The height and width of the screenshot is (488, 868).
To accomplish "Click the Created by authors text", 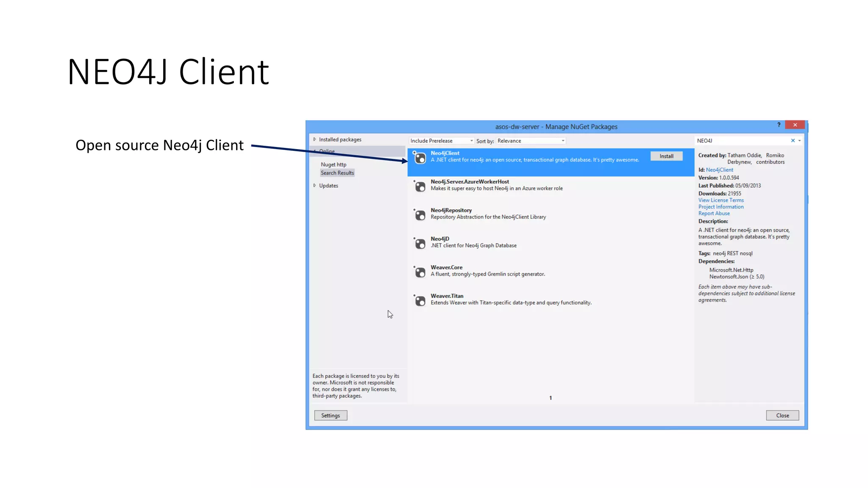I will click(756, 159).
